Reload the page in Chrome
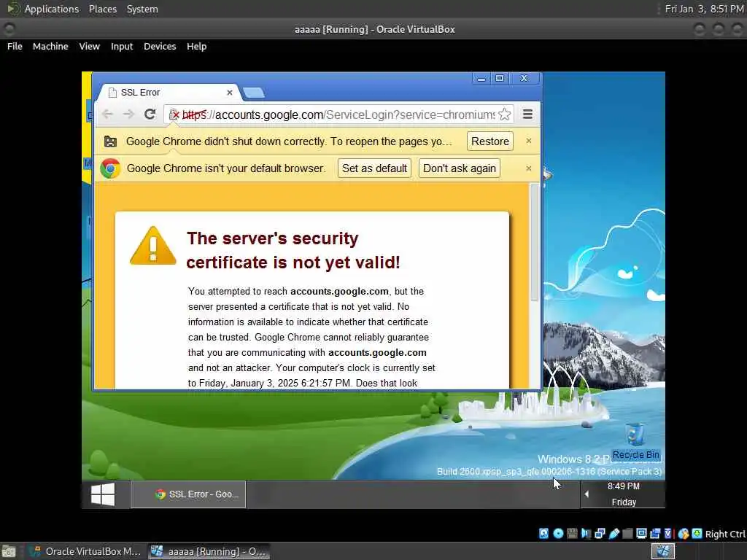The width and height of the screenshot is (747, 560). coord(150,114)
